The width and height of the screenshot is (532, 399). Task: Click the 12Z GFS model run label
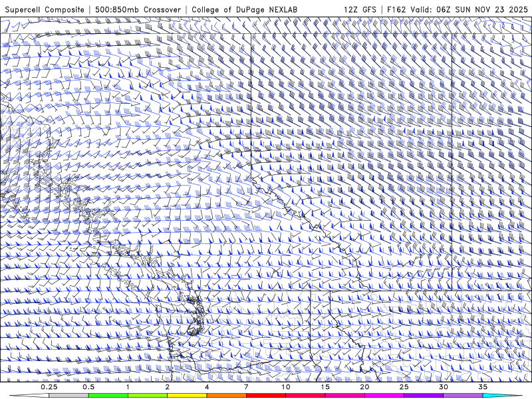tap(360, 9)
